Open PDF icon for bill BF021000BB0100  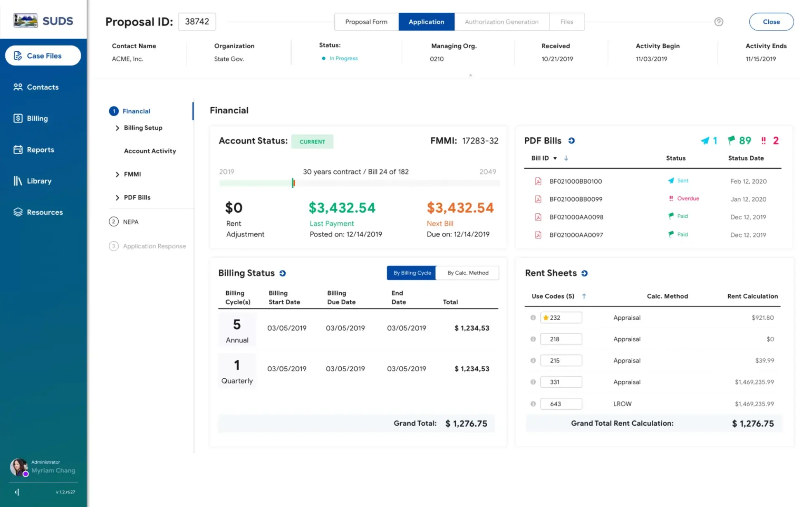[x=538, y=181]
